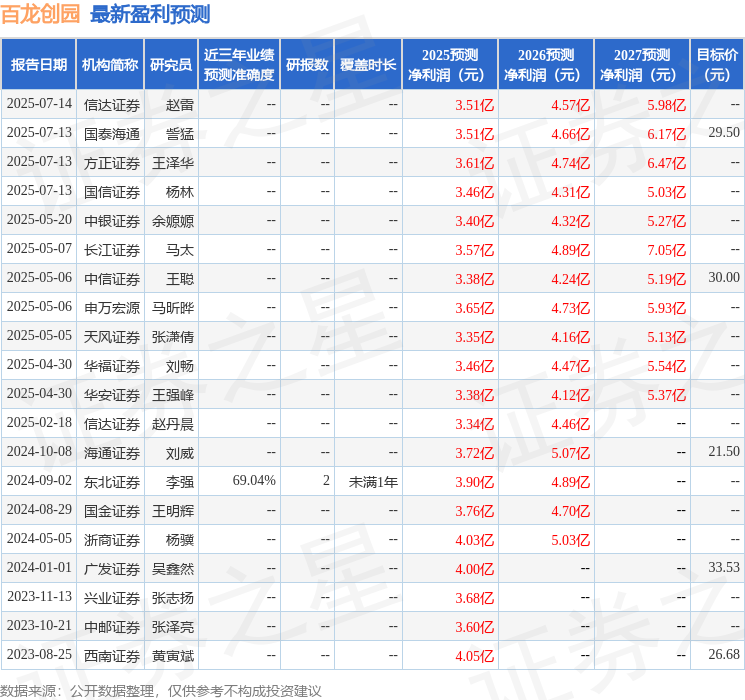Image resolution: width=745 pixels, height=700 pixels.
Task: Click institution 中邮证券
Action: coord(112,627)
